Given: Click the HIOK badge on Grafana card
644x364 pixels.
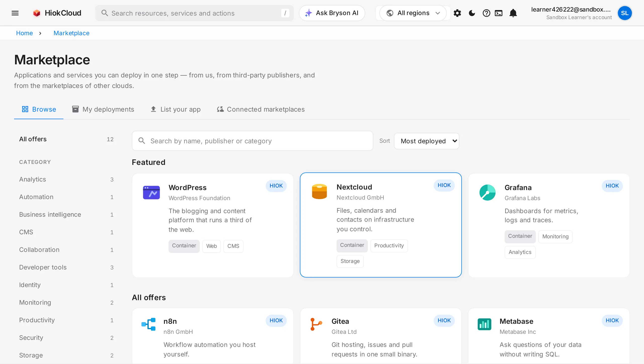Looking at the screenshot, I should click(612, 186).
